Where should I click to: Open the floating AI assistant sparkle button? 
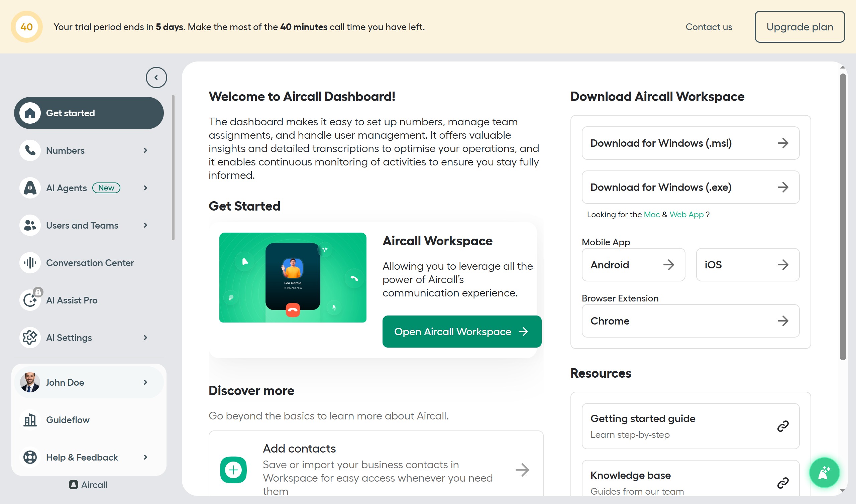(x=825, y=472)
